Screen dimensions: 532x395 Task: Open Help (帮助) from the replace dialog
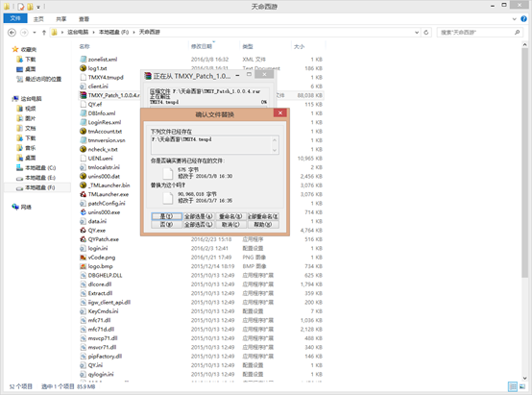tap(263, 225)
